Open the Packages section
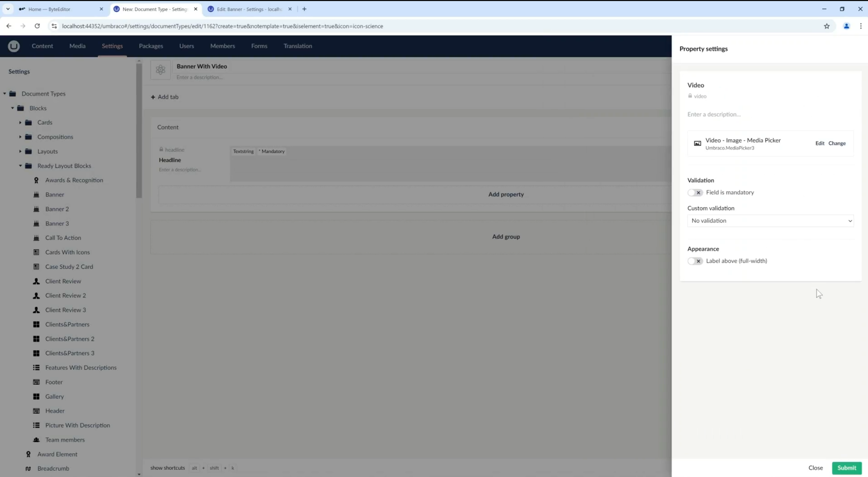This screenshot has width=868, height=477. click(151, 46)
